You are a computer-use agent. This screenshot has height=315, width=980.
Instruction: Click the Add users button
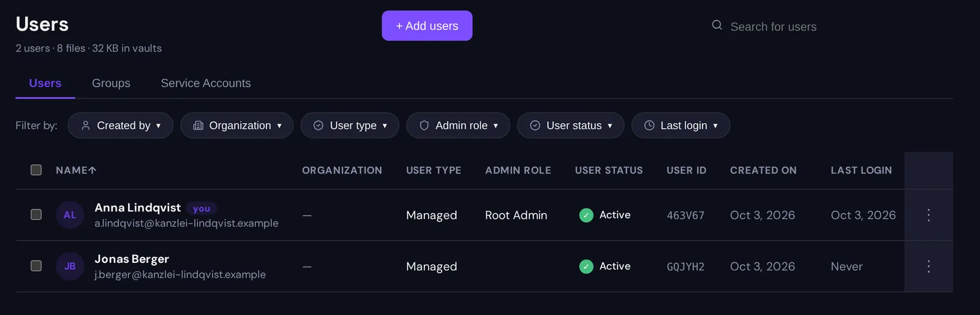[427, 26]
